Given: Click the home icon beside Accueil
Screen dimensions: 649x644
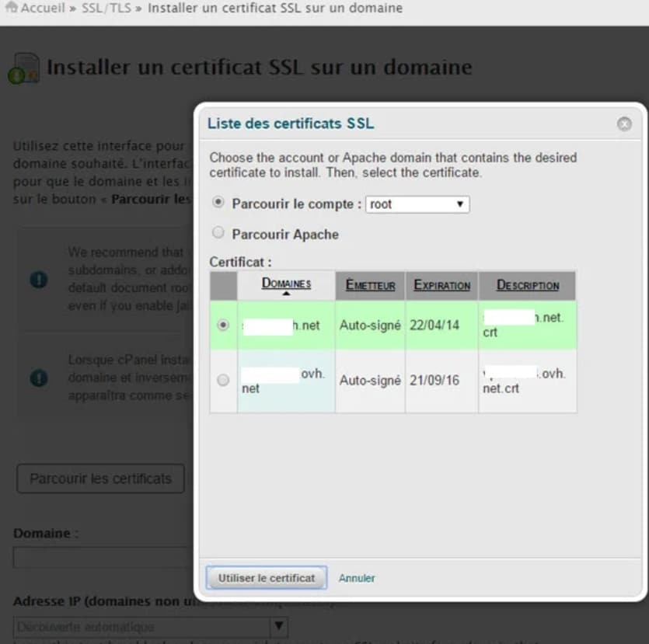Looking at the screenshot, I should tap(12, 7).
